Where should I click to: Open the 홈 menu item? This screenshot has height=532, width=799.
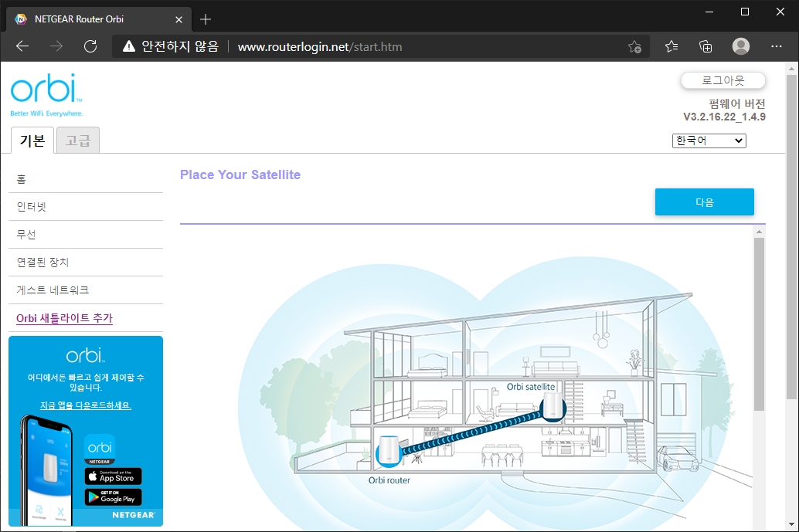tap(86, 178)
